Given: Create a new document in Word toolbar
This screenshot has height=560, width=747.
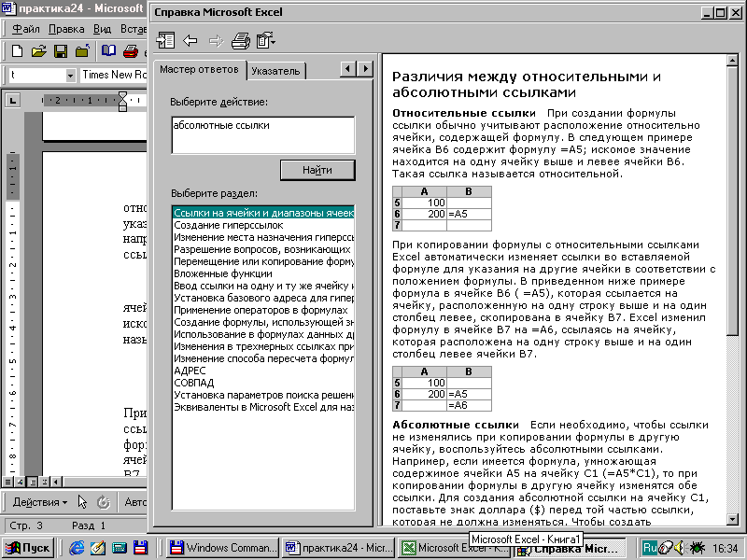Looking at the screenshot, I should tap(17, 51).
